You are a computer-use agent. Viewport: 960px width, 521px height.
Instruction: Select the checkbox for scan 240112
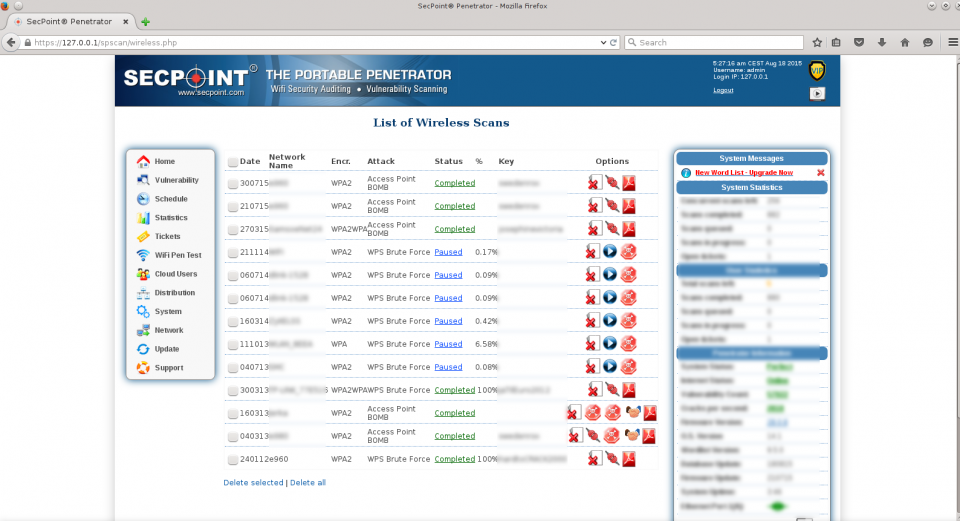[x=233, y=460]
